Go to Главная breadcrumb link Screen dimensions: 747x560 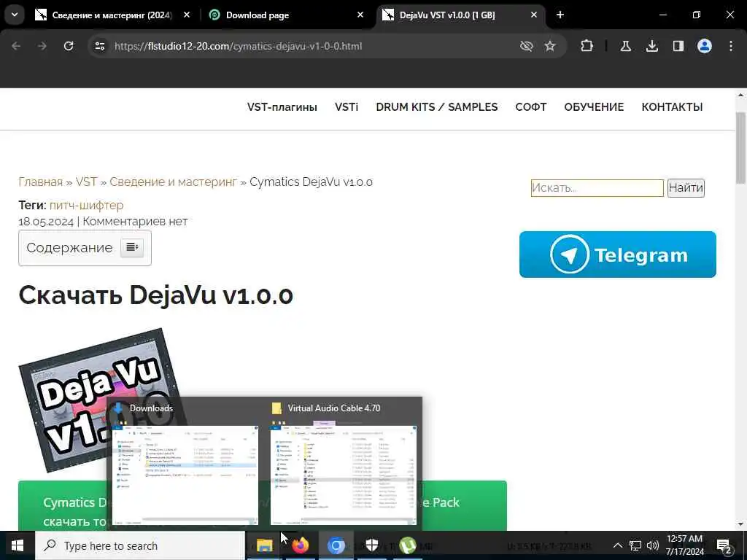pyautogui.click(x=41, y=182)
